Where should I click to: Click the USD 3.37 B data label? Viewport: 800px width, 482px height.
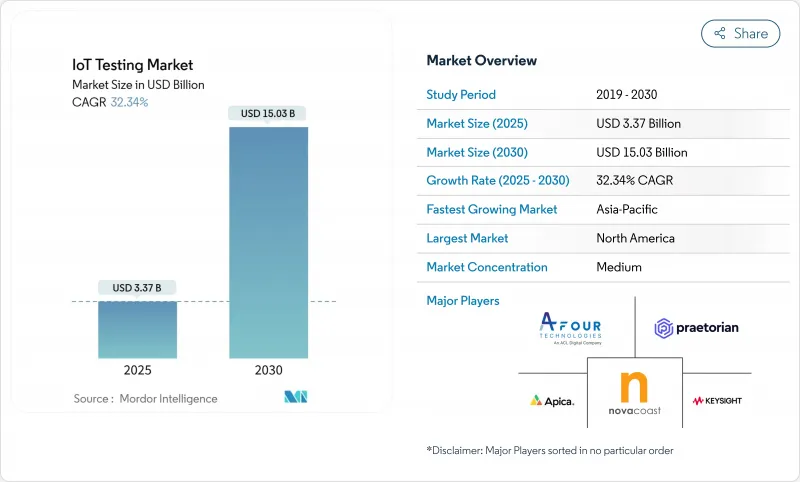(x=137, y=288)
